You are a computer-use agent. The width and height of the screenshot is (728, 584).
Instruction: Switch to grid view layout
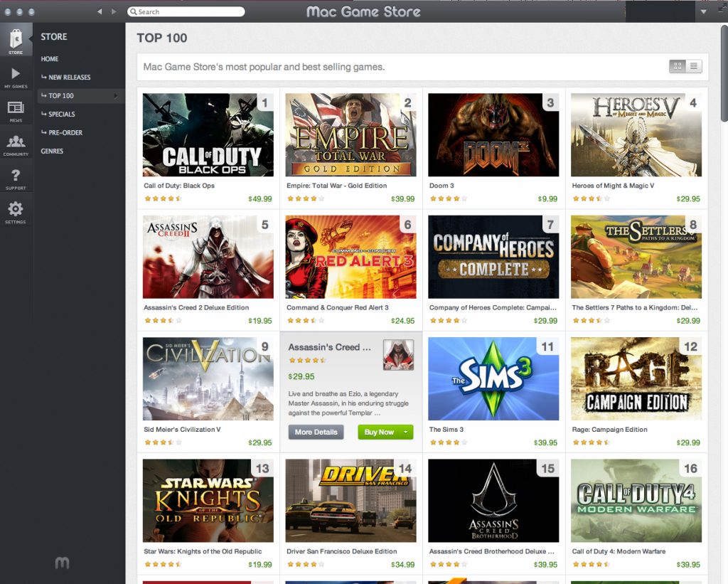click(x=678, y=66)
